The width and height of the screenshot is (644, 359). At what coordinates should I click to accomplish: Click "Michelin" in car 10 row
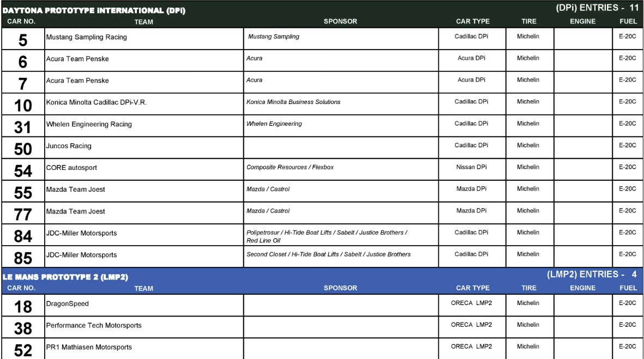[528, 101]
